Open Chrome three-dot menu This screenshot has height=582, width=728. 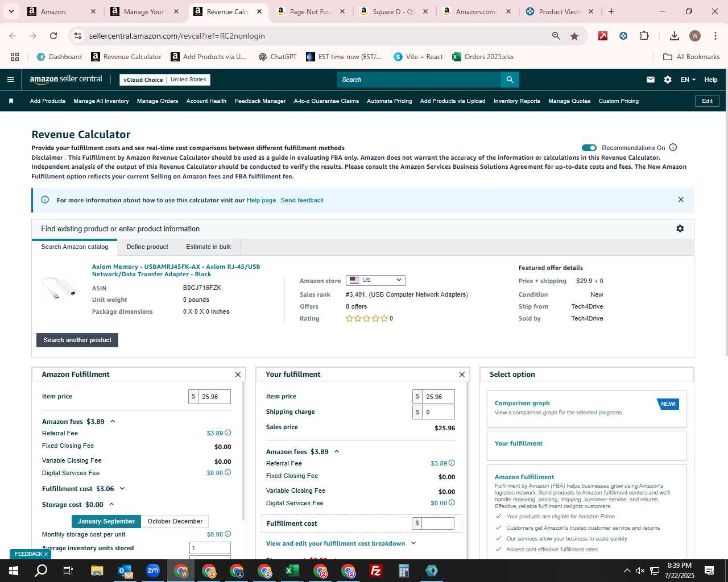pyautogui.click(x=715, y=36)
